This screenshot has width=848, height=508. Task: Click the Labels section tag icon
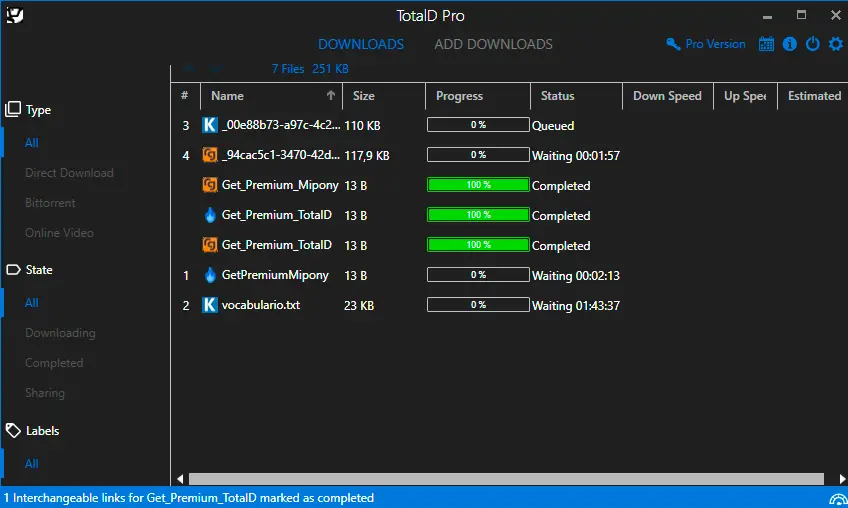13,431
